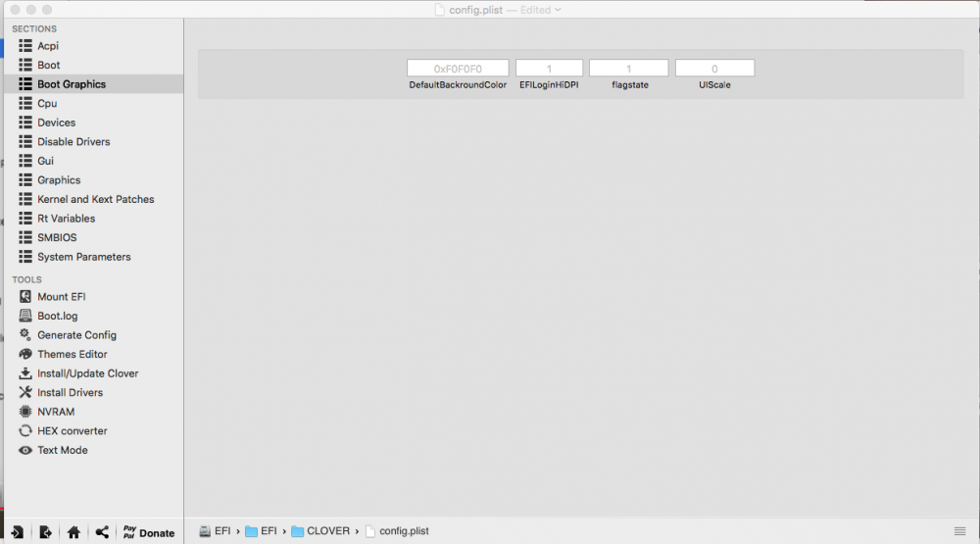Viewport: 980px width, 544px height.
Task: Click the NVRAM chip icon
Action: (x=25, y=412)
